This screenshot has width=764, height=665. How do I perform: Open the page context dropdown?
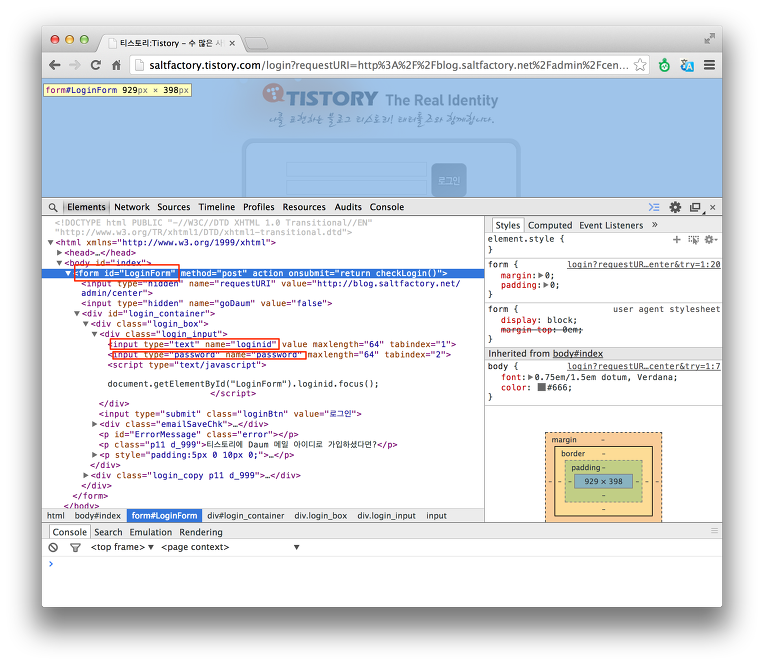click(230, 547)
